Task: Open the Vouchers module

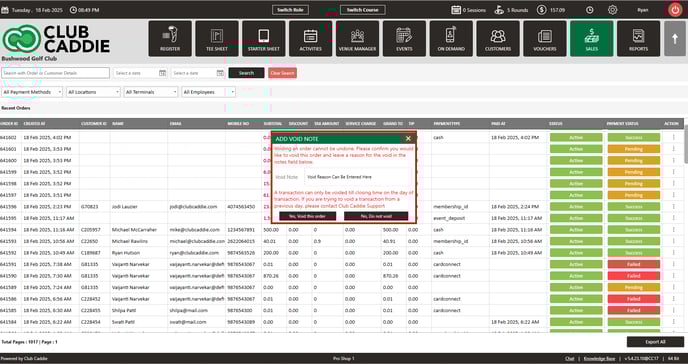Action: pos(545,39)
